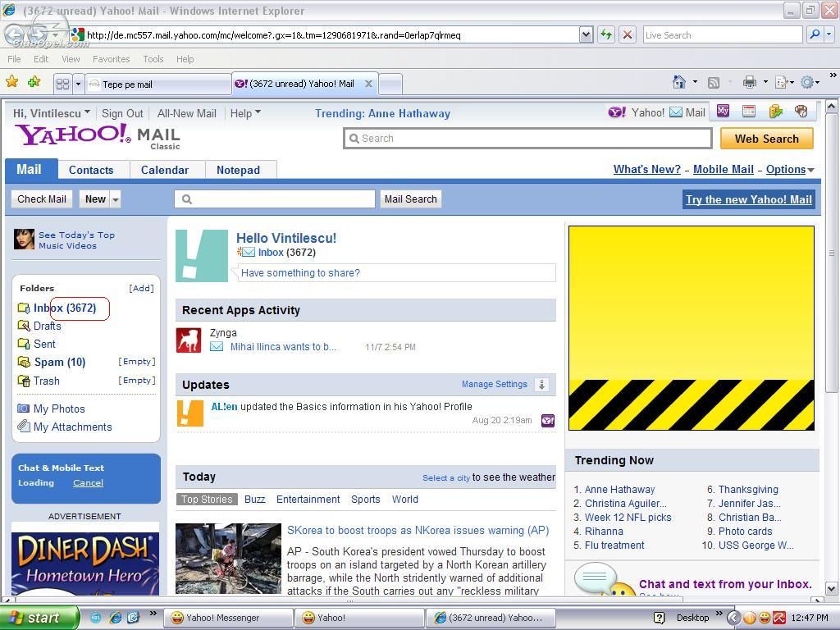
Task: Click See Today's Top Music Videos link
Action: click(x=76, y=240)
